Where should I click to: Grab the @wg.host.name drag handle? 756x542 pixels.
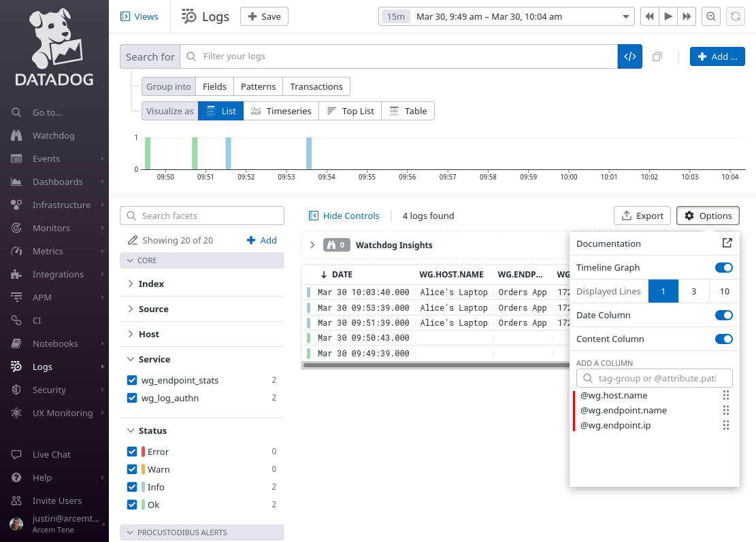pos(725,396)
